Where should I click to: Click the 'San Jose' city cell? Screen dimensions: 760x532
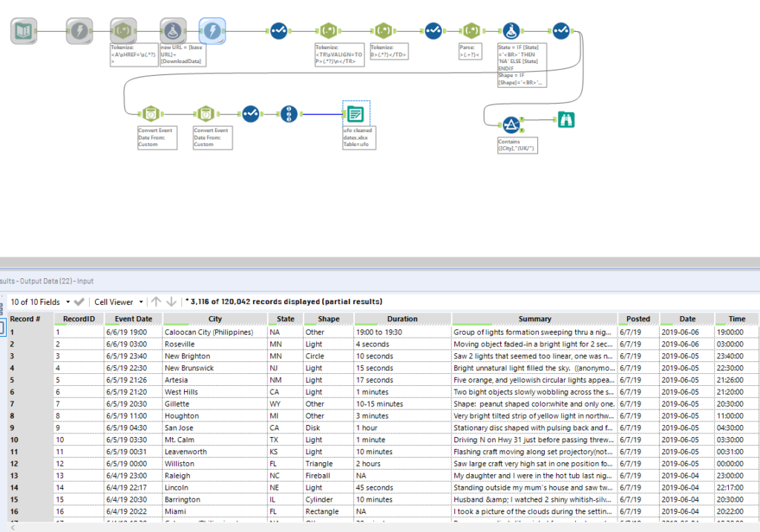coord(215,428)
